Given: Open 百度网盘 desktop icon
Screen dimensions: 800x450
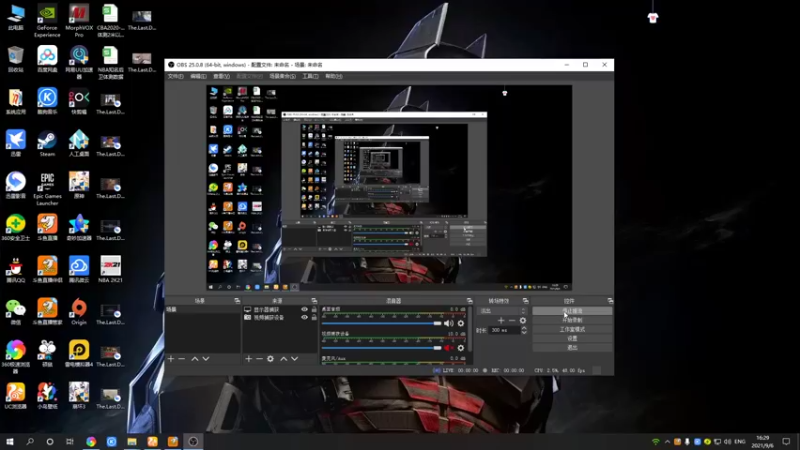Looking at the screenshot, I should (47, 59).
